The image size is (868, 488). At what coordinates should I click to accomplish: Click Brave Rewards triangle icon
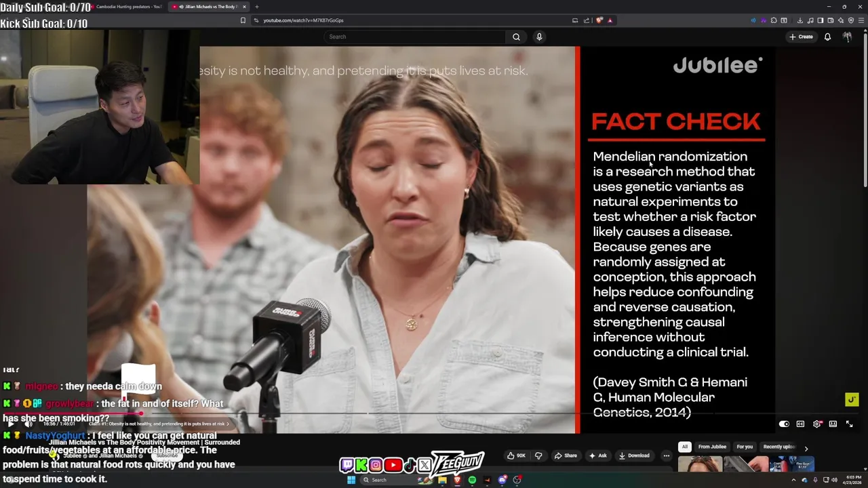(610, 20)
